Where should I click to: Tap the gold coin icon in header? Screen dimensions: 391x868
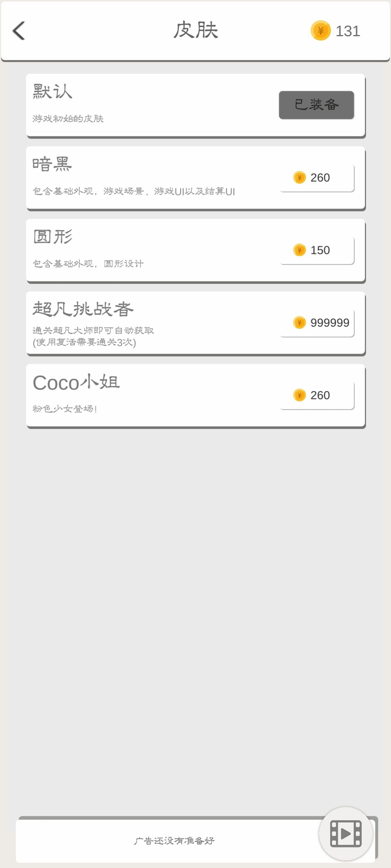click(320, 31)
